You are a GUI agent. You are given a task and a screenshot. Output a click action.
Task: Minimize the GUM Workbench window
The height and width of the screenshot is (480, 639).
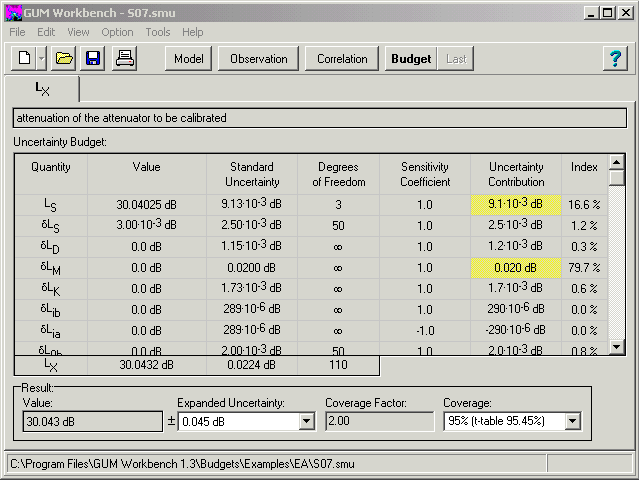coord(591,13)
